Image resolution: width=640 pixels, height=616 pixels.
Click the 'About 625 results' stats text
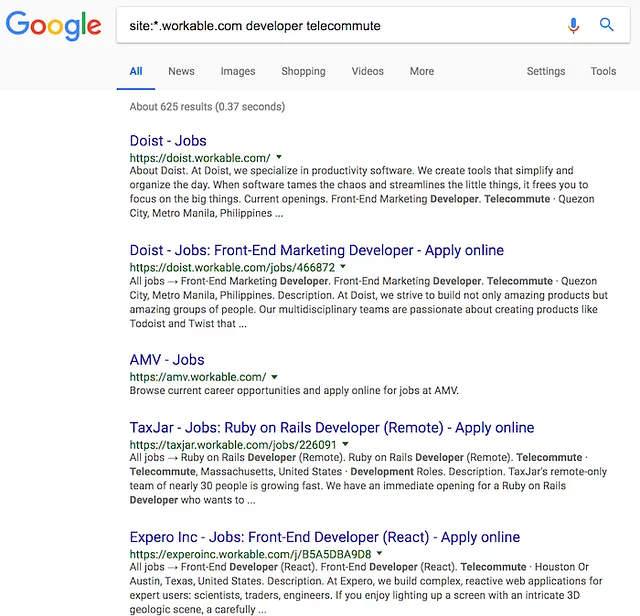(x=207, y=107)
